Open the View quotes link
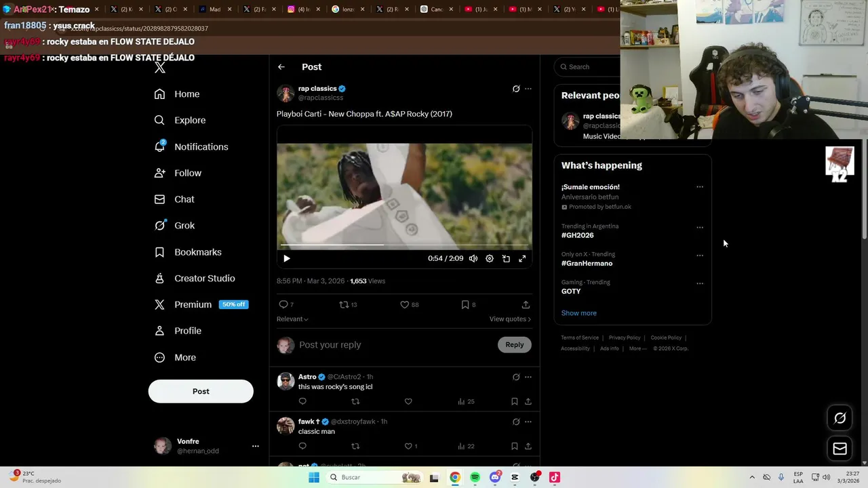 pos(510,319)
